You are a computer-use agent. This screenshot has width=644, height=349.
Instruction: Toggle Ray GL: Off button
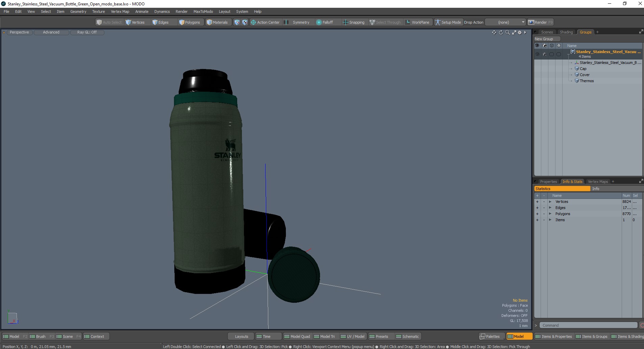87,32
